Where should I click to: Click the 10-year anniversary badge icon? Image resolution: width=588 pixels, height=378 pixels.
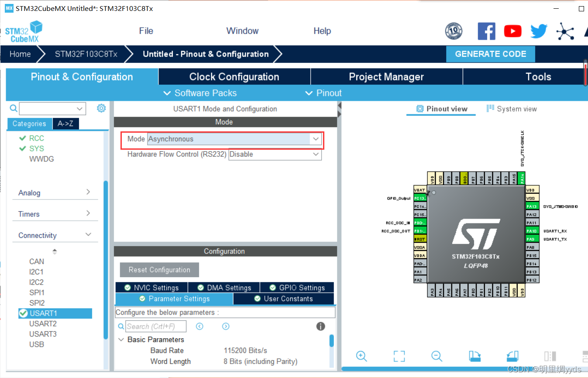(x=454, y=31)
